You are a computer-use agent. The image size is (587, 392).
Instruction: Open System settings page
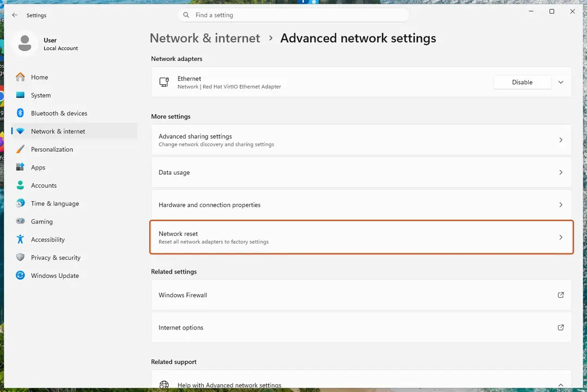74,95
